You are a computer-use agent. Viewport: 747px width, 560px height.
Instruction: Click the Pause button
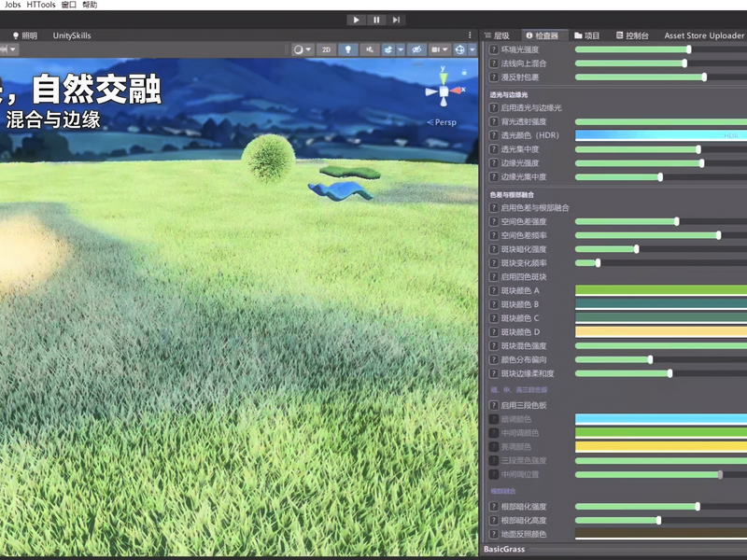coord(376,20)
